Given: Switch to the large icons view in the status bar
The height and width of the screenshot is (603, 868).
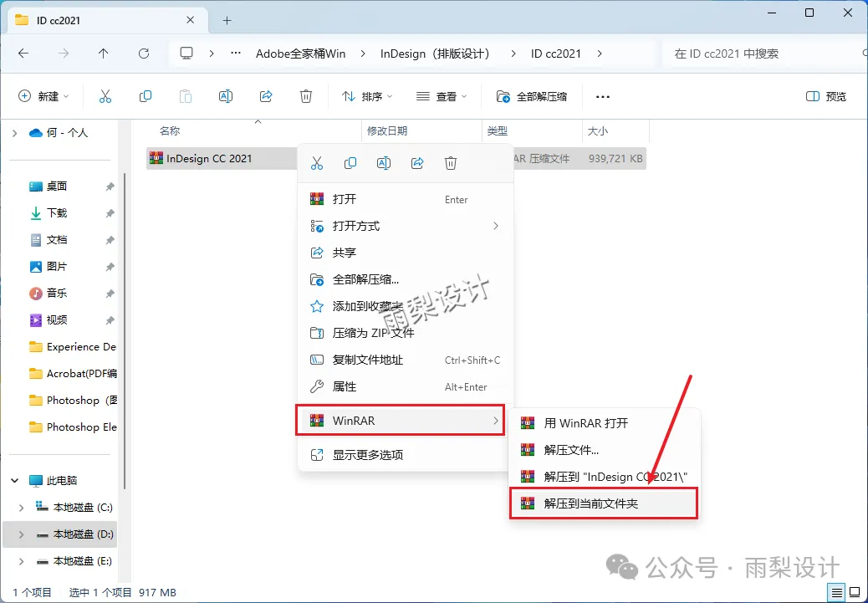Looking at the screenshot, I should click(x=855, y=592).
